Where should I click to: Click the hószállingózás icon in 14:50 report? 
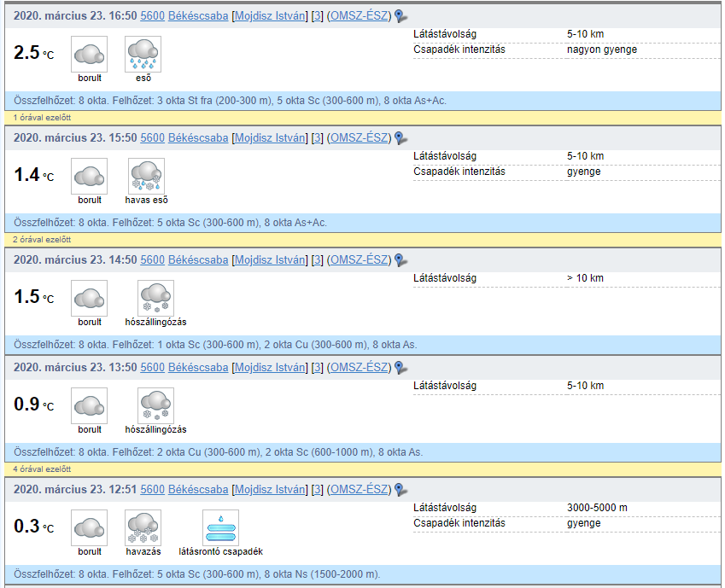pos(155,298)
